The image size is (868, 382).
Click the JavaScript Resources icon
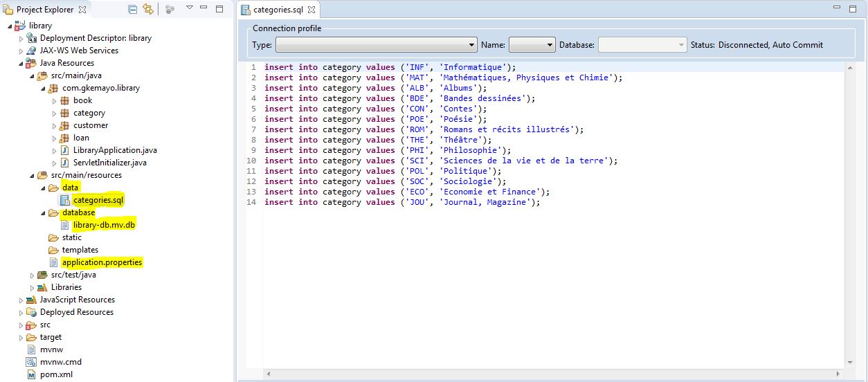pyautogui.click(x=31, y=300)
